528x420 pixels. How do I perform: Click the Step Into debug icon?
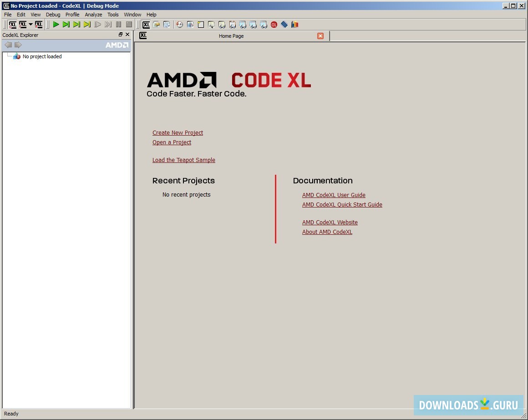coord(76,24)
